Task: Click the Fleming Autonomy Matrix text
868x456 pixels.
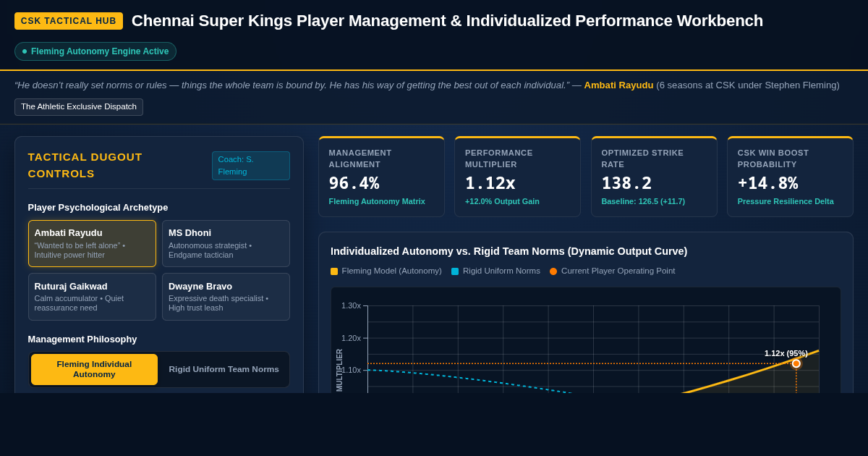Action: [377, 201]
